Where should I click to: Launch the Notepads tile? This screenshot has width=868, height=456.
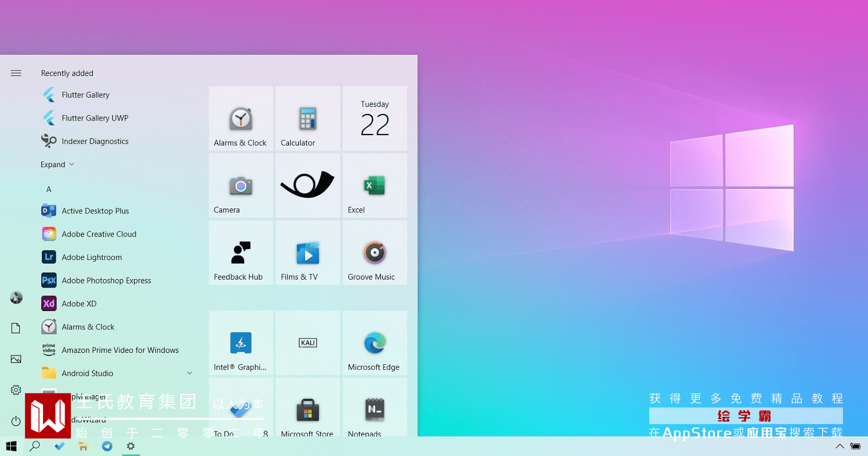pos(375,407)
